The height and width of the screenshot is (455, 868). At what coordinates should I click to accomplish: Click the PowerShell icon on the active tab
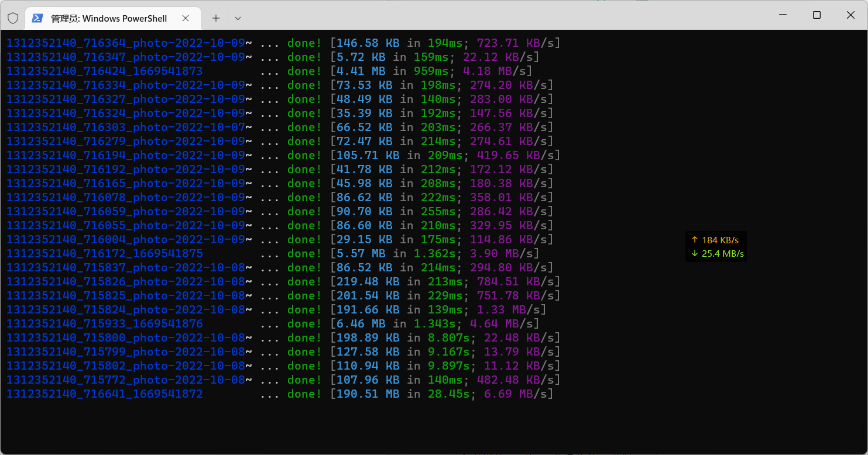[x=37, y=18]
